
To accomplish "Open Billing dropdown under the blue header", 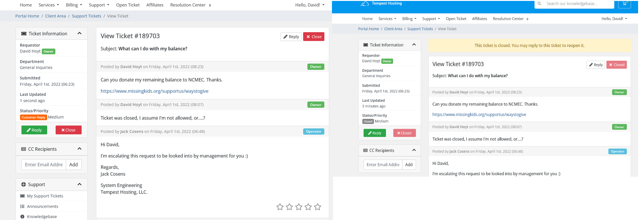I will click(409, 19).
